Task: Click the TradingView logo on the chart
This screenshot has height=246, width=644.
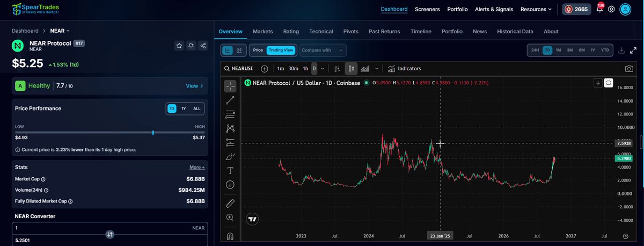Action: coord(252,219)
